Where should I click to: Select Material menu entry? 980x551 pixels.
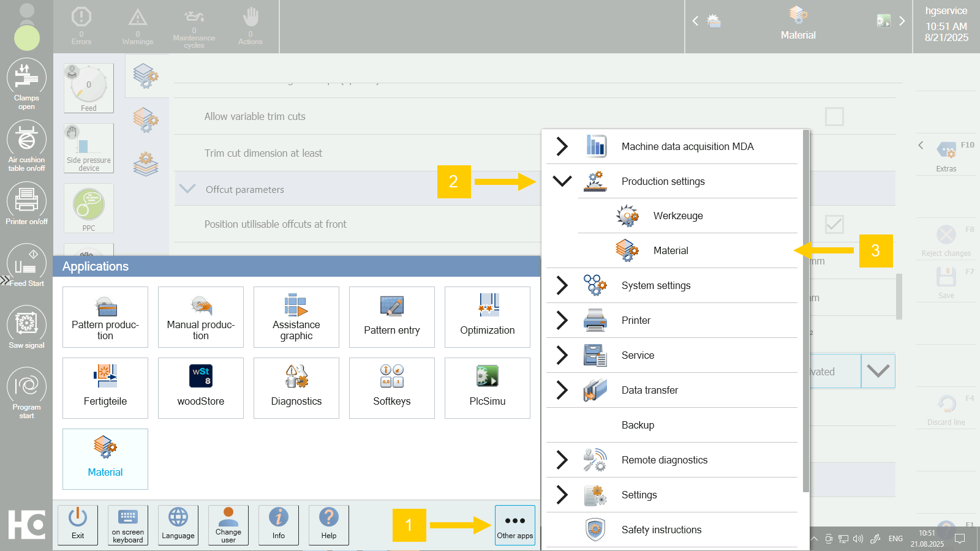688,250
